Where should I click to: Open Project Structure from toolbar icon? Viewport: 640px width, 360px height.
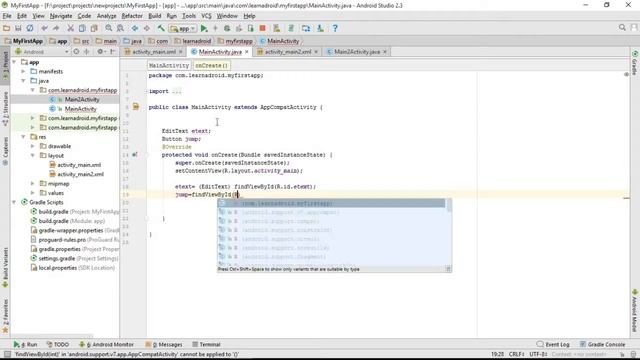coord(306,28)
